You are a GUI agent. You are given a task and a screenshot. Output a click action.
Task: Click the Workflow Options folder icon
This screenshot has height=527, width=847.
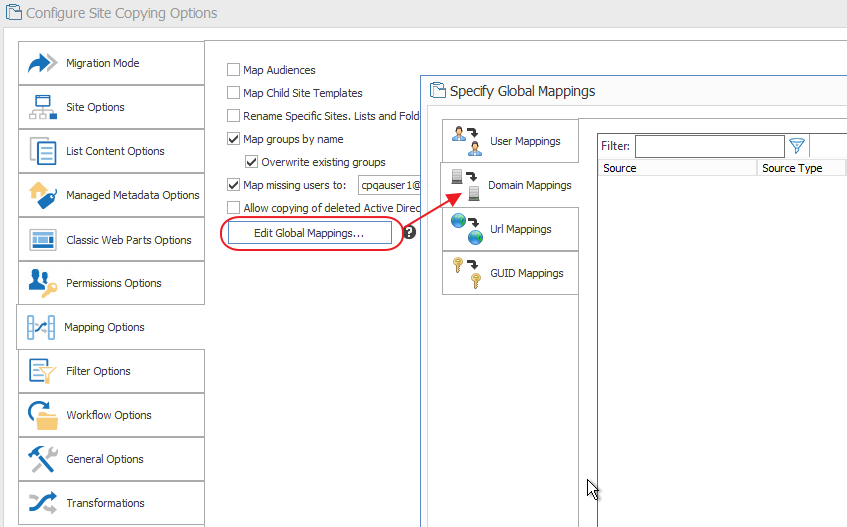pyautogui.click(x=43, y=415)
